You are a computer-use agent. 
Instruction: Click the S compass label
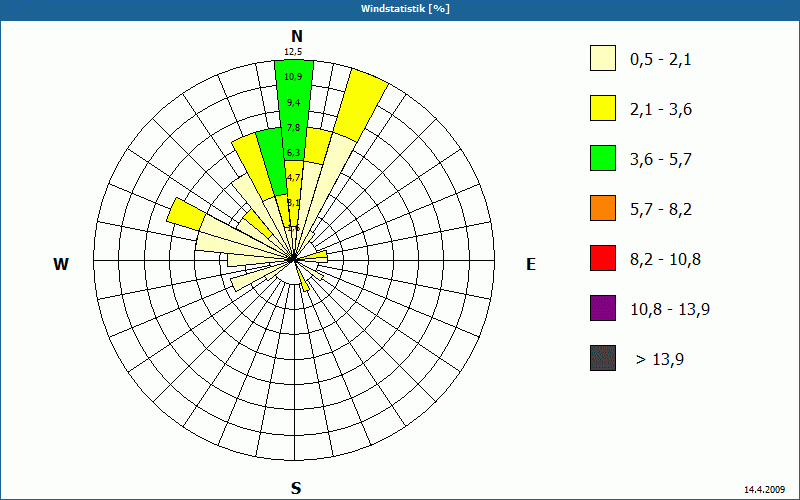[x=296, y=488]
